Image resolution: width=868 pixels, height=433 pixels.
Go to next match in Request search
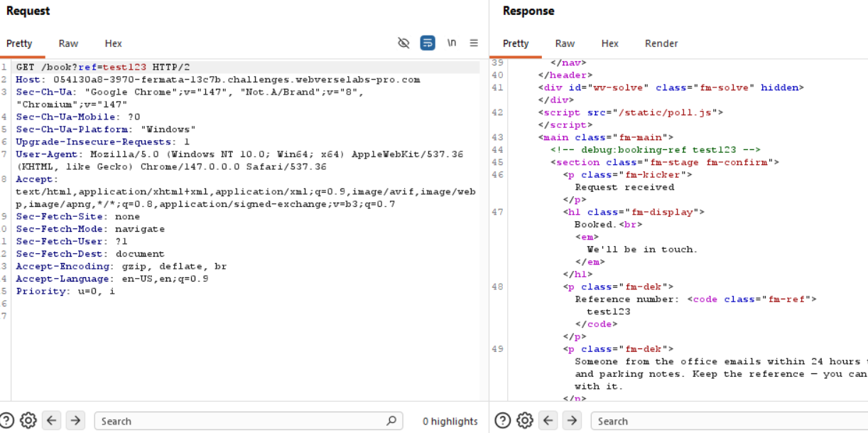coord(75,420)
